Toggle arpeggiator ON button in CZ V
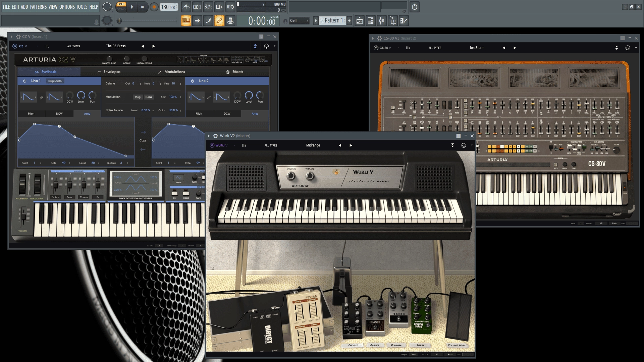 point(174,194)
